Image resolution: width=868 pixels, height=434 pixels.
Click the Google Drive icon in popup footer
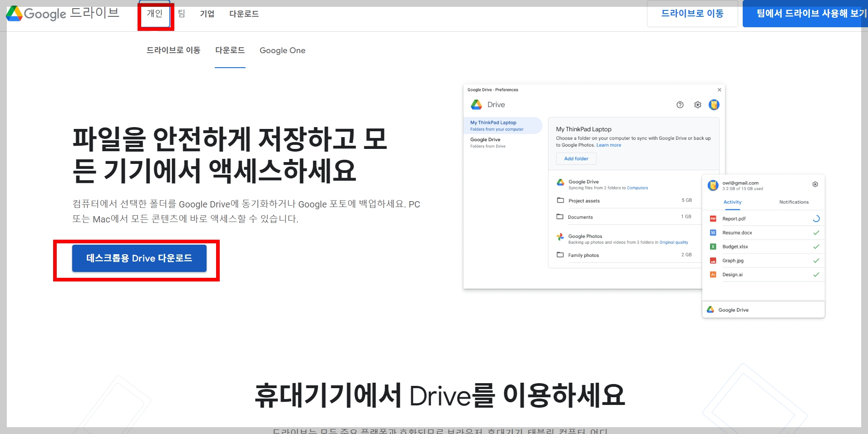710,310
